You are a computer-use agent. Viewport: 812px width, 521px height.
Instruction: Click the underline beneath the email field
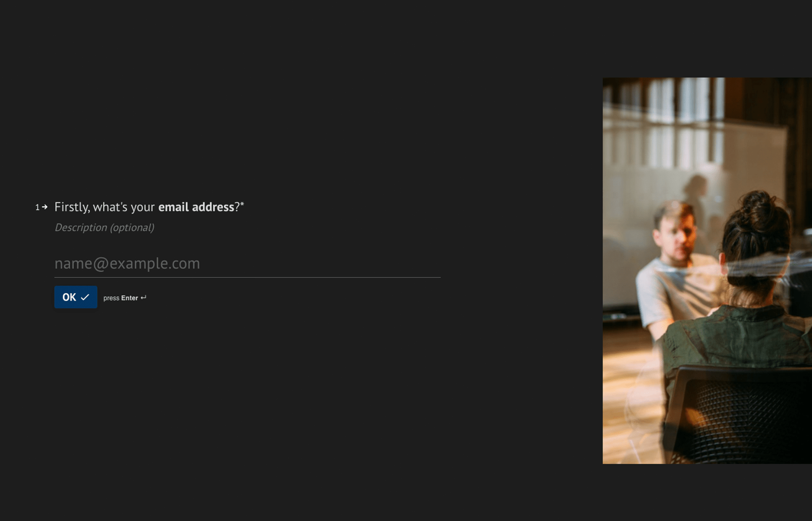tap(247, 277)
